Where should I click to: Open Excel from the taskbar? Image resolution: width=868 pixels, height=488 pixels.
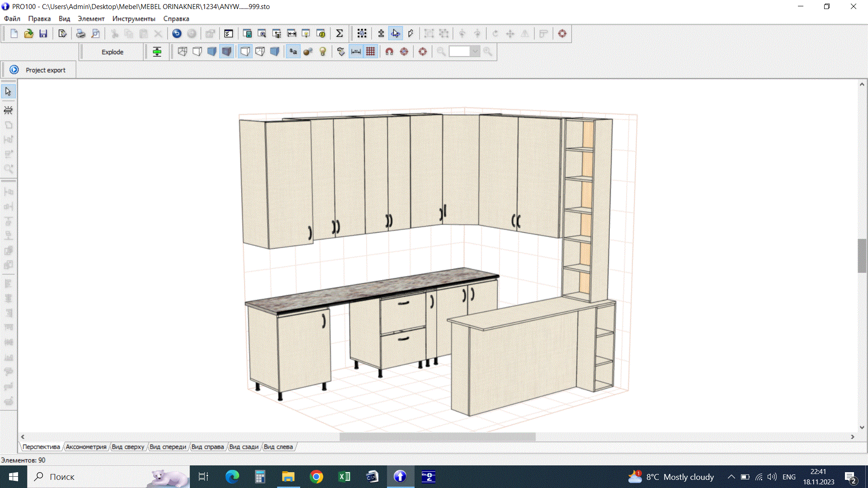(344, 477)
